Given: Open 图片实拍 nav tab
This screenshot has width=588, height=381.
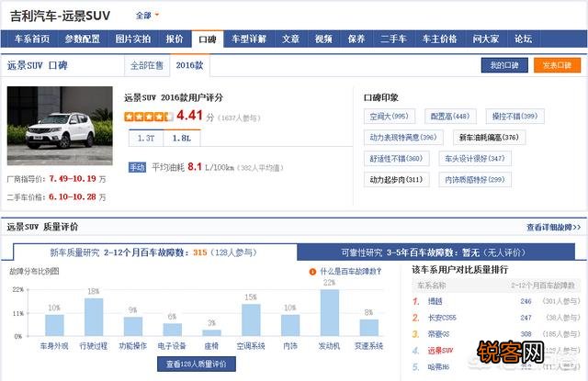Looking at the screenshot, I should click(133, 39).
